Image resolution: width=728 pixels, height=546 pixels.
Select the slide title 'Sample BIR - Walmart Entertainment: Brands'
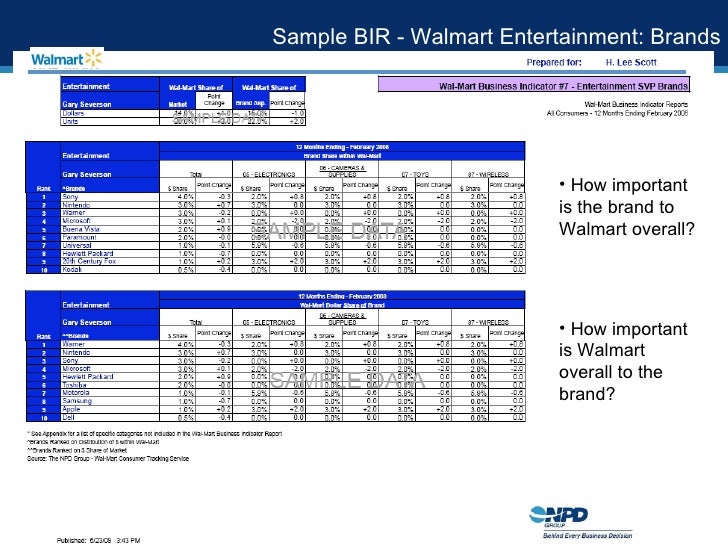coord(496,36)
